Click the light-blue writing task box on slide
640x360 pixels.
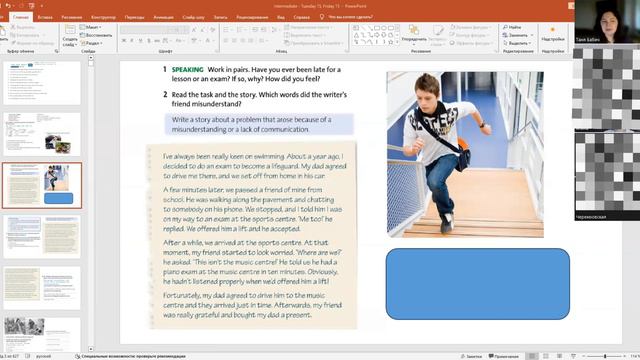[259, 124]
